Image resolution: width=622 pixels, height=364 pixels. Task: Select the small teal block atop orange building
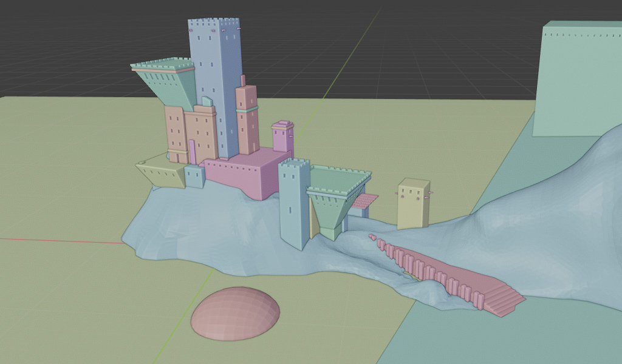point(207,101)
